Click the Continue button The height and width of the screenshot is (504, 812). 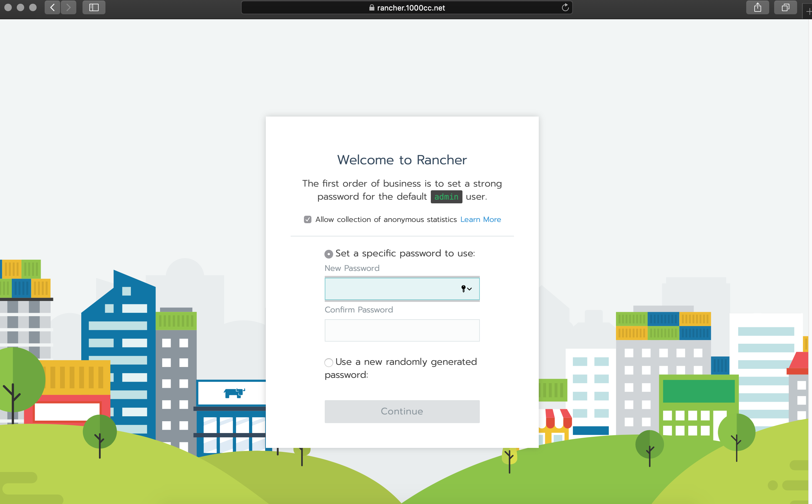tap(402, 411)
